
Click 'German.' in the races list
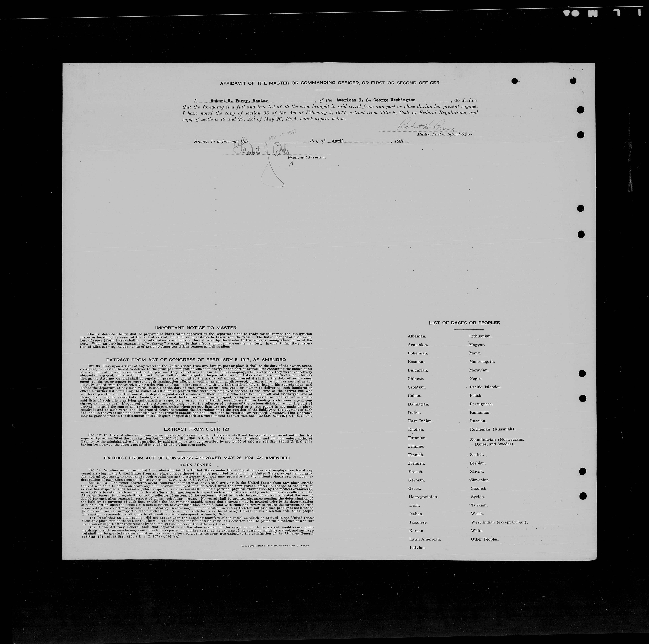(x=417, y=480)
